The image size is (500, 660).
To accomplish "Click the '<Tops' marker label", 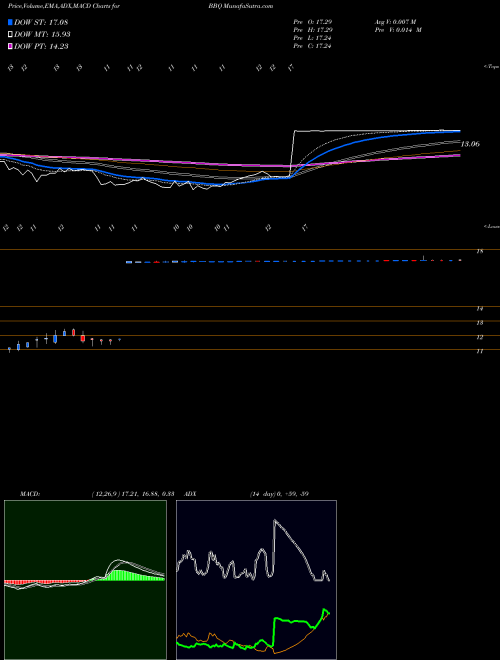I will (492, 67).
